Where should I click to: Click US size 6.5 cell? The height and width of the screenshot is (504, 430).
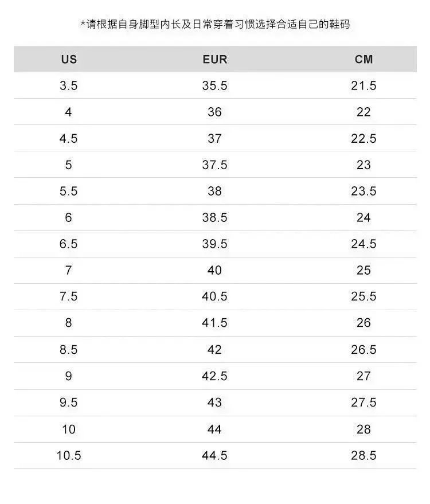coord(68,244)
